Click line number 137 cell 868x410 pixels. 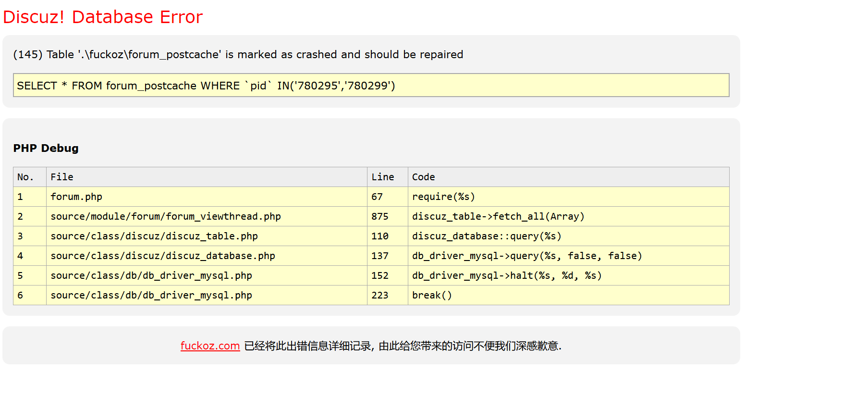388,256
